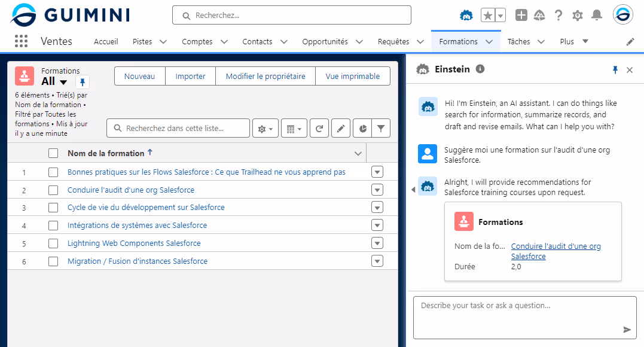The image size is (644, 347).
Task: Open the setup gear icon
Action: click(578, 16)
